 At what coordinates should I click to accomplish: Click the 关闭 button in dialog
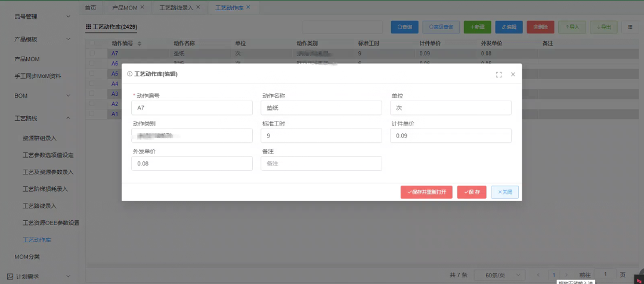[x=505, y=192]
